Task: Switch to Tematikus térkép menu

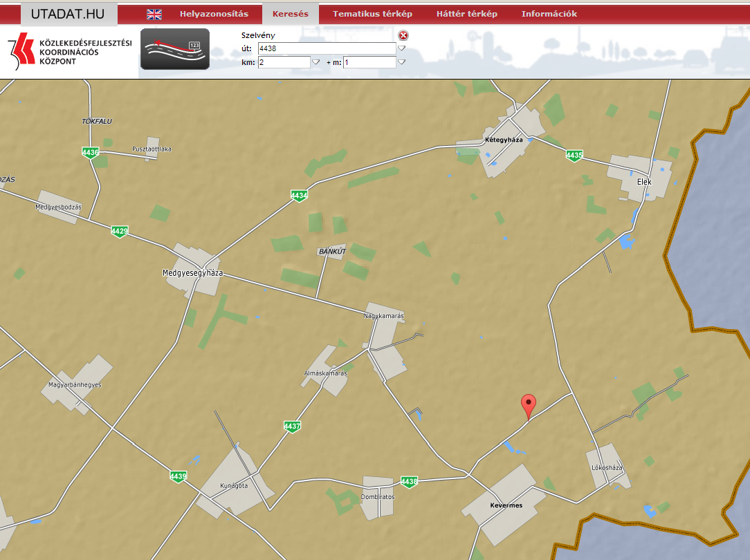Action: point(372,14)
